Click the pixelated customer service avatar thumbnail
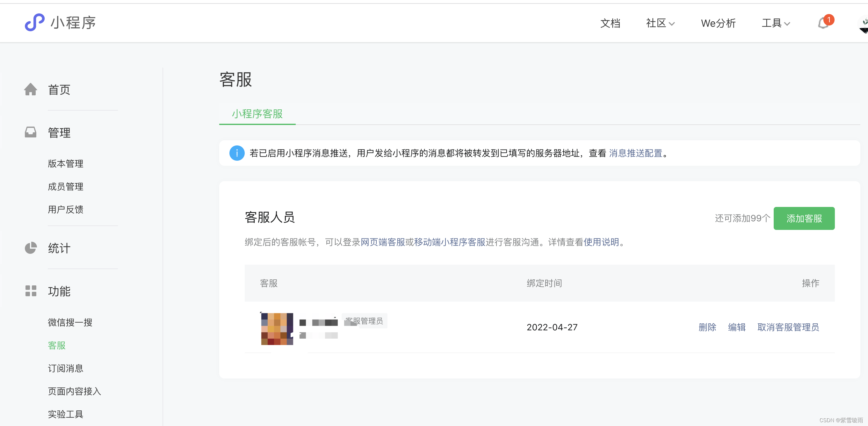 [277, 328]
